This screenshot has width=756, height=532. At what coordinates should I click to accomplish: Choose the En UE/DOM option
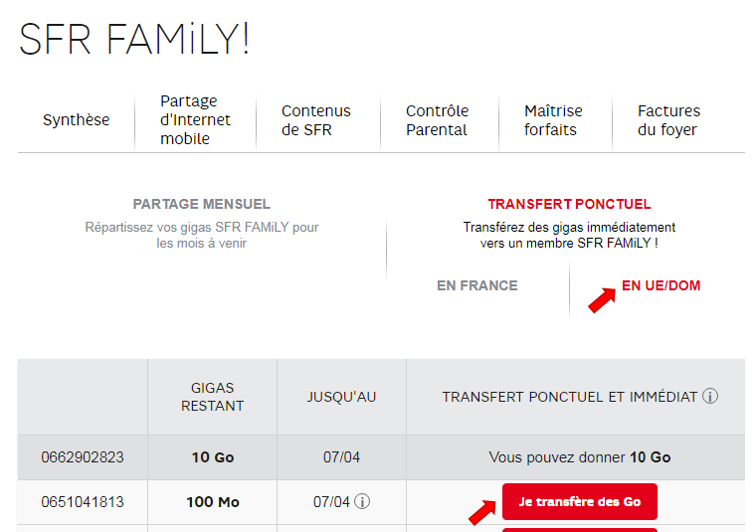pos(661,285)
